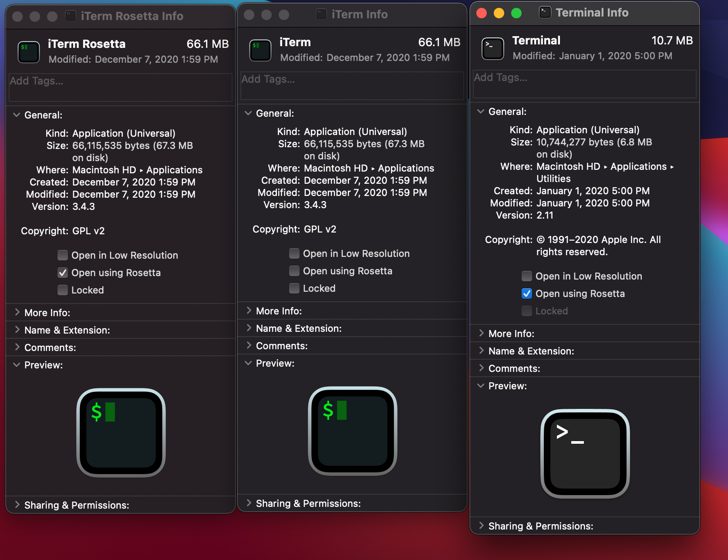Collapse Preview section in iTerm Rosetta Info
This screenshot has width=728, height=560.
pyautogui.click(x=17, y=365)
